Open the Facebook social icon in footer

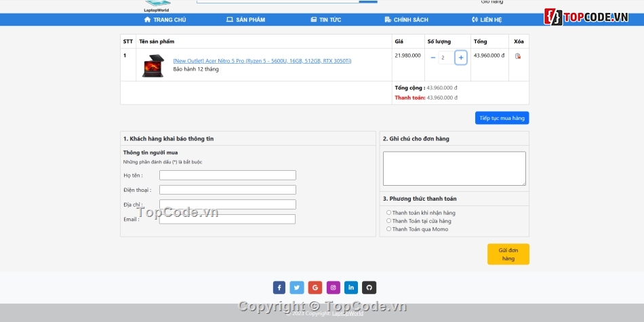279,287
